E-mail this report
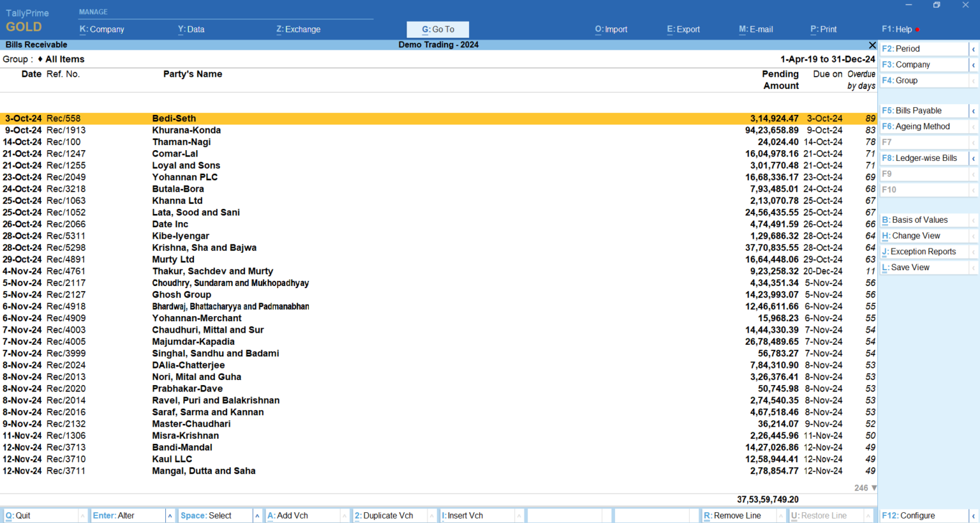The height and width of the screenshot is (523, 980). click(x=755, y=29)
